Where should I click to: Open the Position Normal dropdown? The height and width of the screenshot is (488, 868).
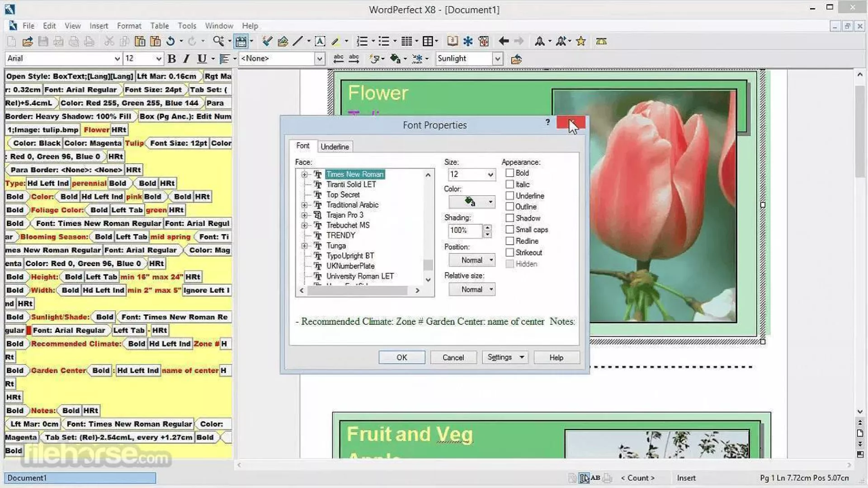(472, 260)
